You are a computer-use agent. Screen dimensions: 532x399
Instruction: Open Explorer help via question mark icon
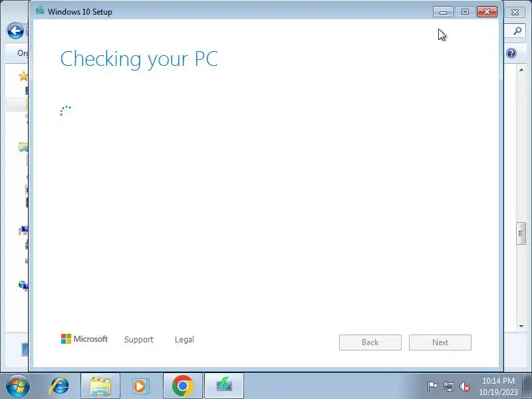pyautogui.click(x=511, y=53)
